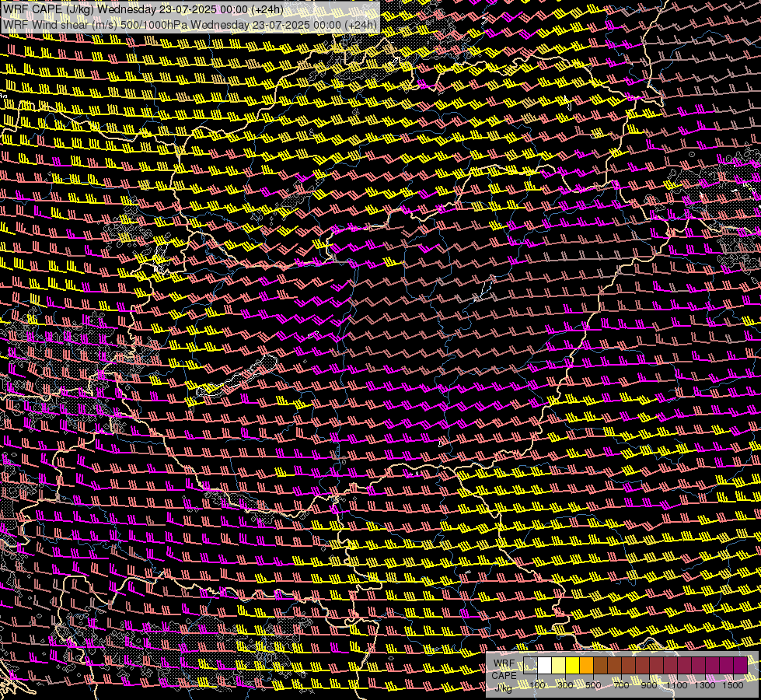Click the "J/kg" unit label in legend
761x700 pixels.
click(x=504, y=688)
